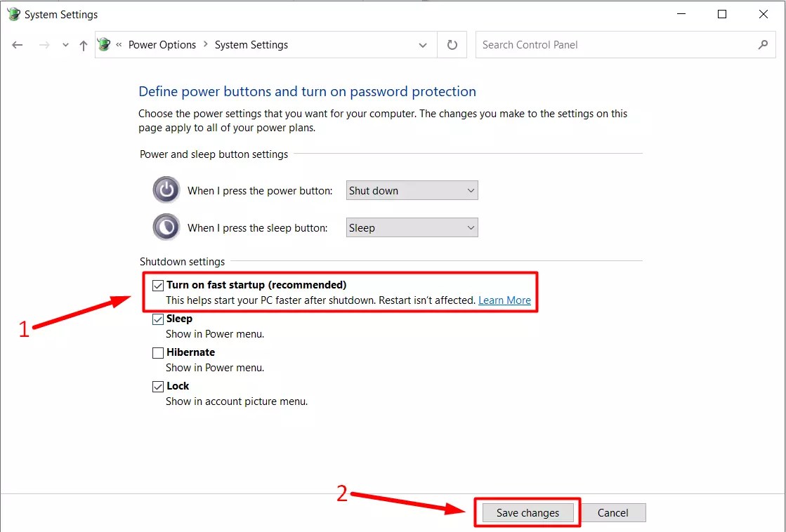786x532 pixels.
Task: Expand the address bar history dropdown
Action: click(x=423, y=44)
